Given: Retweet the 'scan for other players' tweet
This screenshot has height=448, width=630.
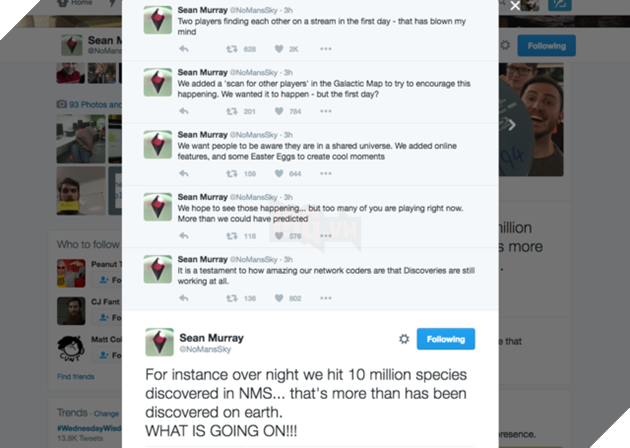Looking at the screenshot, I should pos(229,111).
